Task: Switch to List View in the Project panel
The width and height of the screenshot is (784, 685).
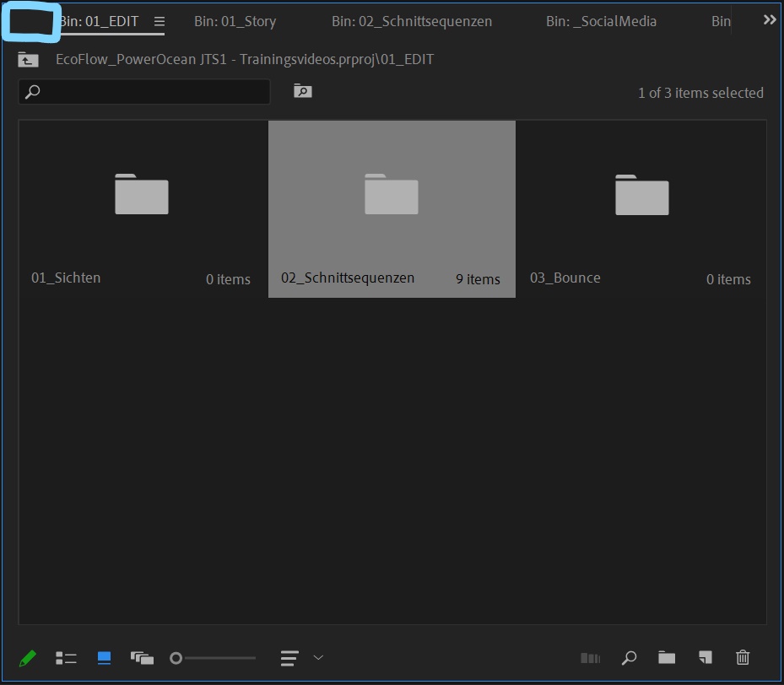Action: pos(66,658)
